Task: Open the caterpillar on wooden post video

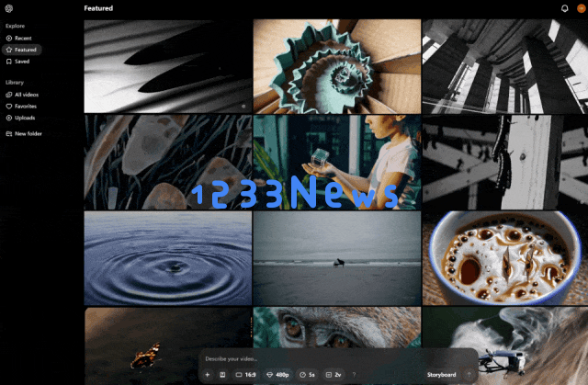Action: [505, 163]
